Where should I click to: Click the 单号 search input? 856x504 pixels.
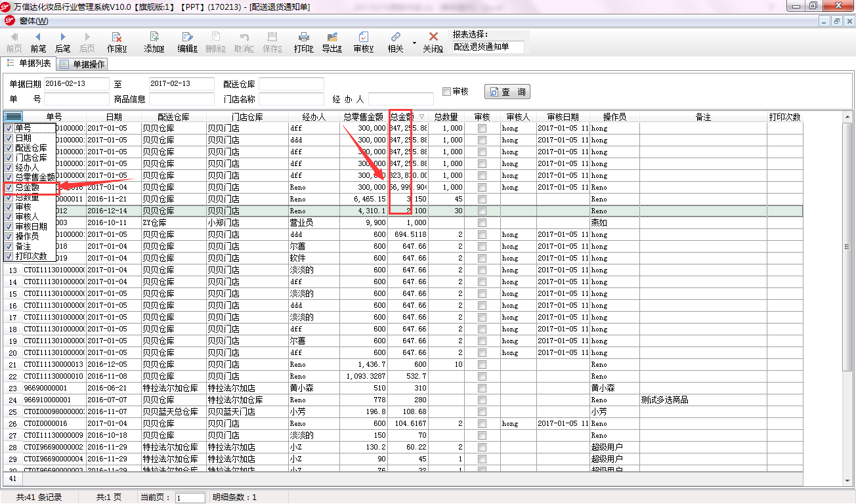[x=77, y=99]
